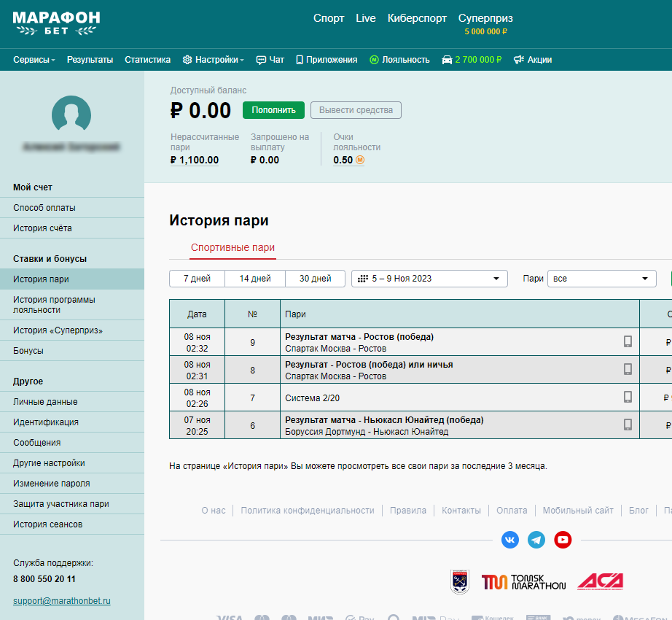Filter history by 7 дней
This screenshot has width=672, height=620.
[x=197, y=279]
